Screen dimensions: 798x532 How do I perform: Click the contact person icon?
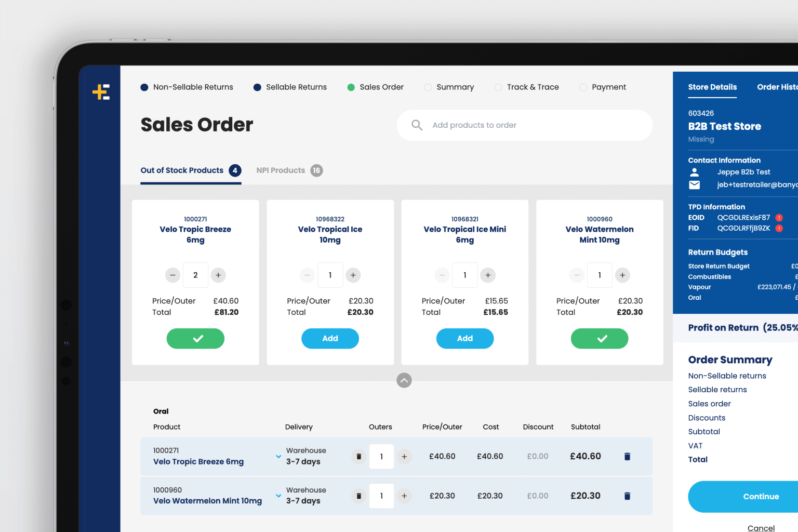click(695, 172)
